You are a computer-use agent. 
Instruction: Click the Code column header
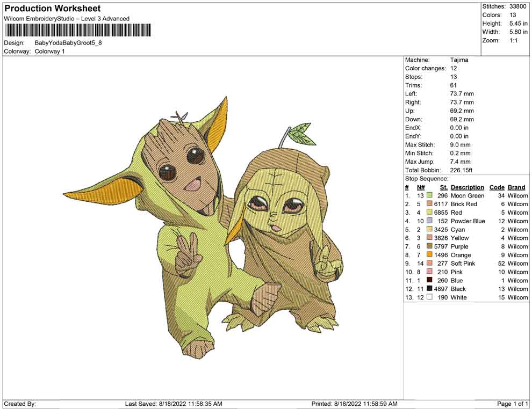[497, 187]
